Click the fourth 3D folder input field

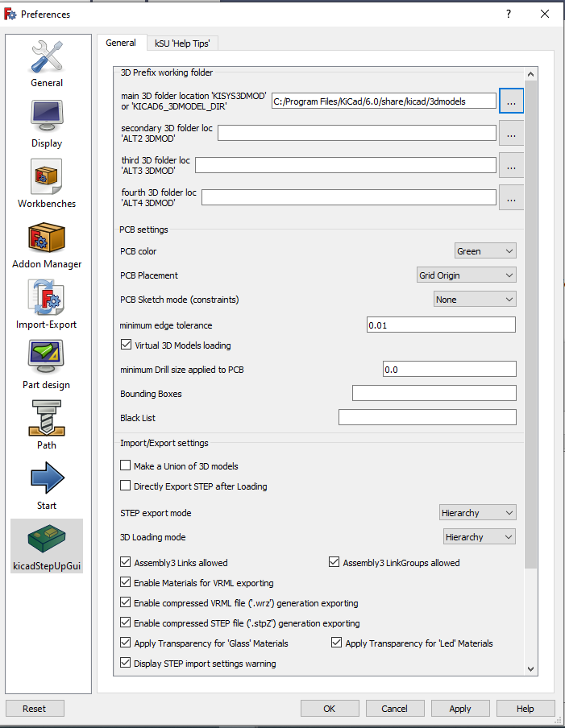349,197
